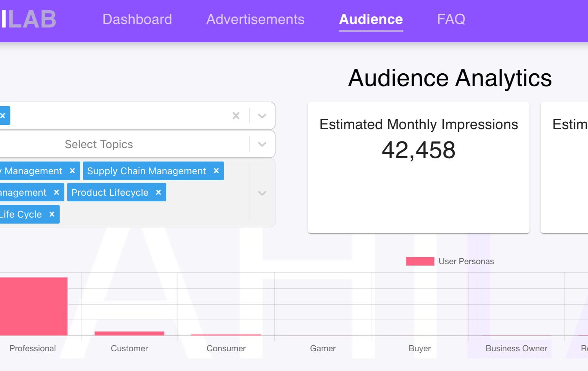Click the Professional persona bar
The height and width of the screenshot is (371, 588).
pyautogui.click(x=34, y=306)
